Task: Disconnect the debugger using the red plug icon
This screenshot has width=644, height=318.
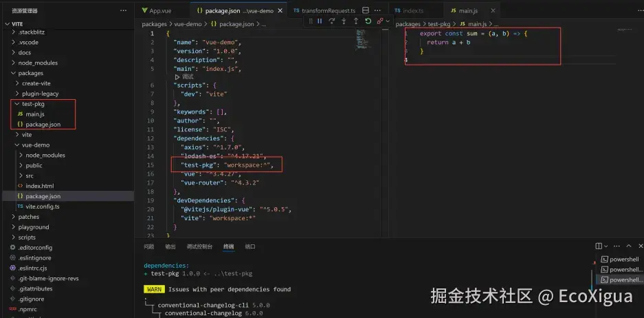Action: 380,21
